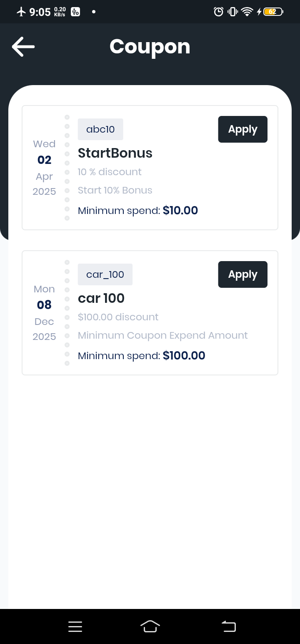
Task: Tap the vibrate mode status icon
Action: click(232, 12)
